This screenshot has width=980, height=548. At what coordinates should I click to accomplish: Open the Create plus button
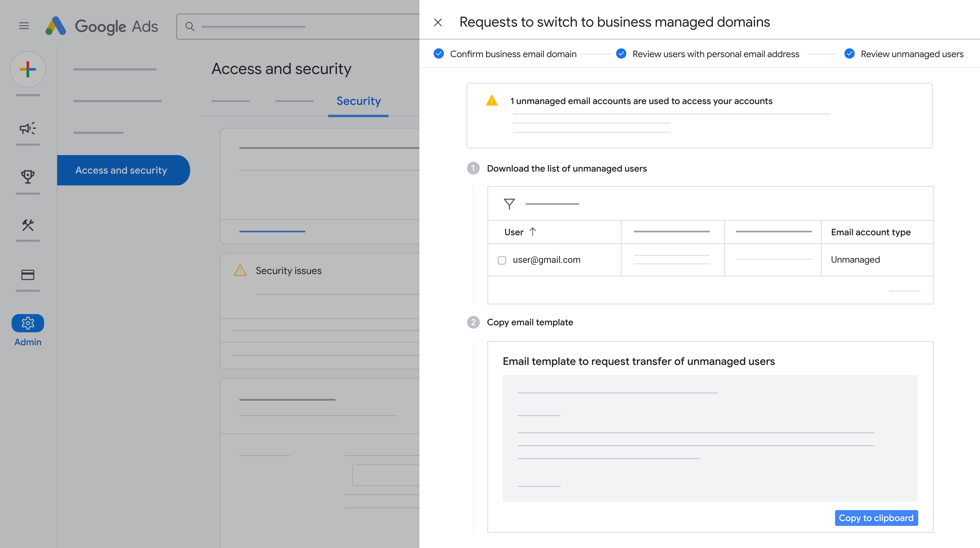(x=28, y=69)
